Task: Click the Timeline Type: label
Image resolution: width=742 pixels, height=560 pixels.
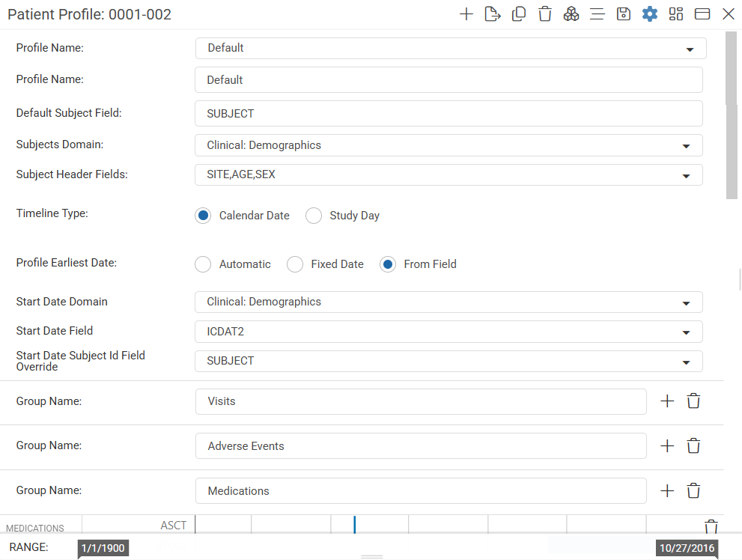Action: (52, 213)
